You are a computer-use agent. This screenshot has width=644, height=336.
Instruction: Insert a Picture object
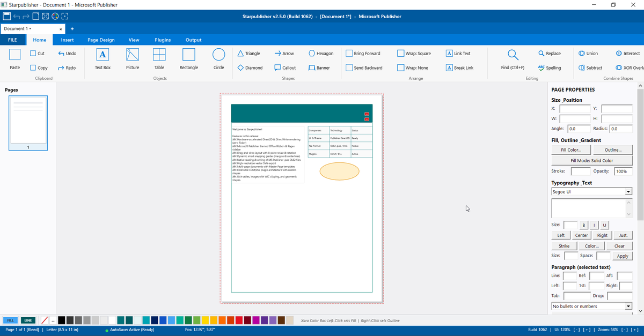[x=133, y=58]
